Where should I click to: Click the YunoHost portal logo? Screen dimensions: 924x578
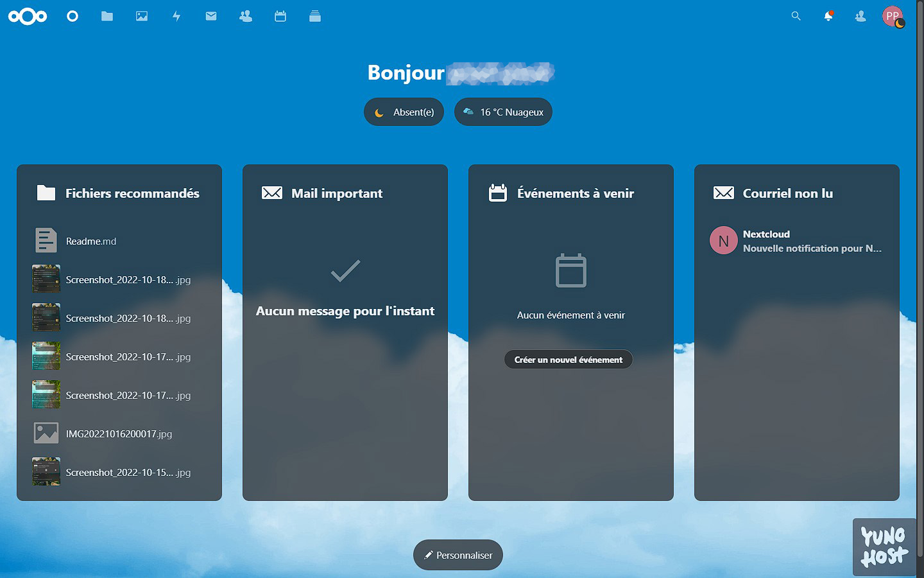point(884,547)
